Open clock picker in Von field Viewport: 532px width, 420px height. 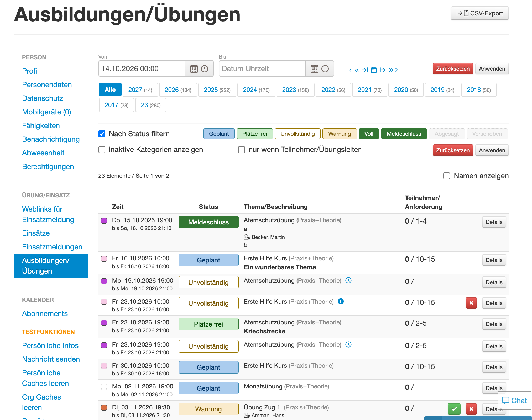(x=205, y=69)
